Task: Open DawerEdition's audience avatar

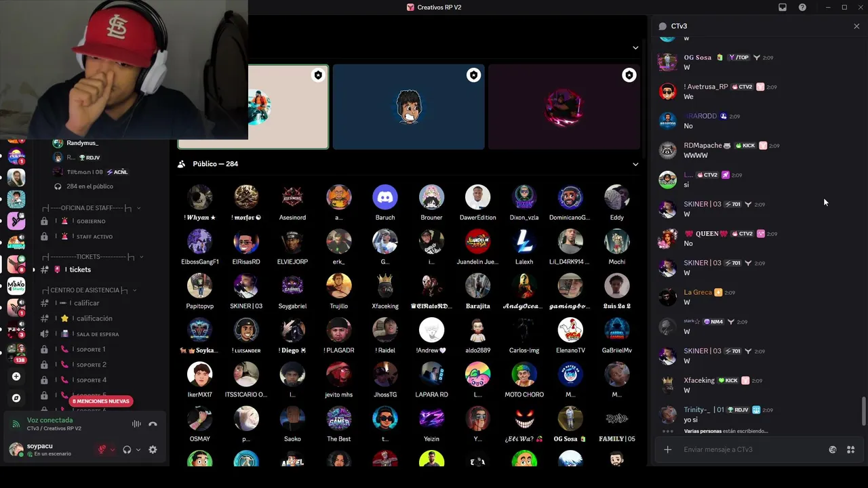Action: (x=477, y=197)
